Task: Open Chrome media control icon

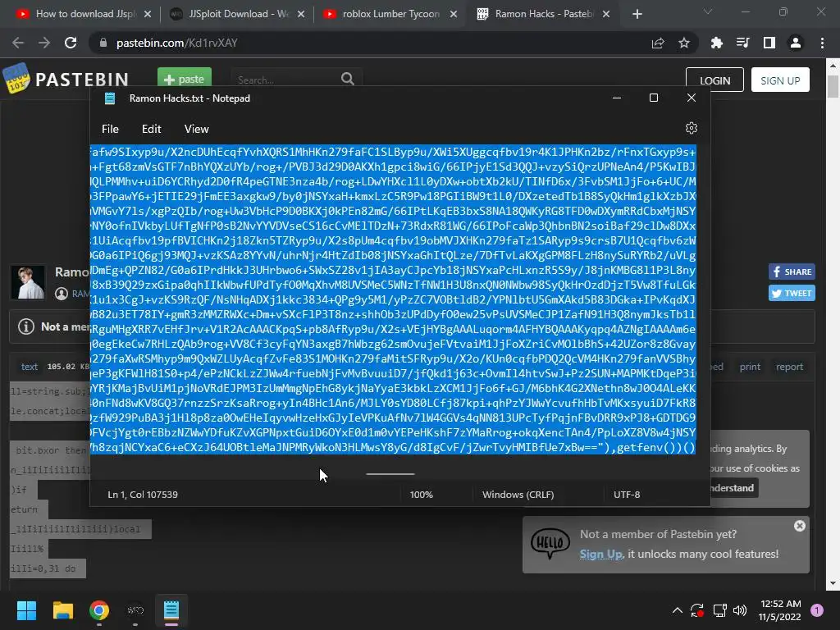Action: coord(742,43)
